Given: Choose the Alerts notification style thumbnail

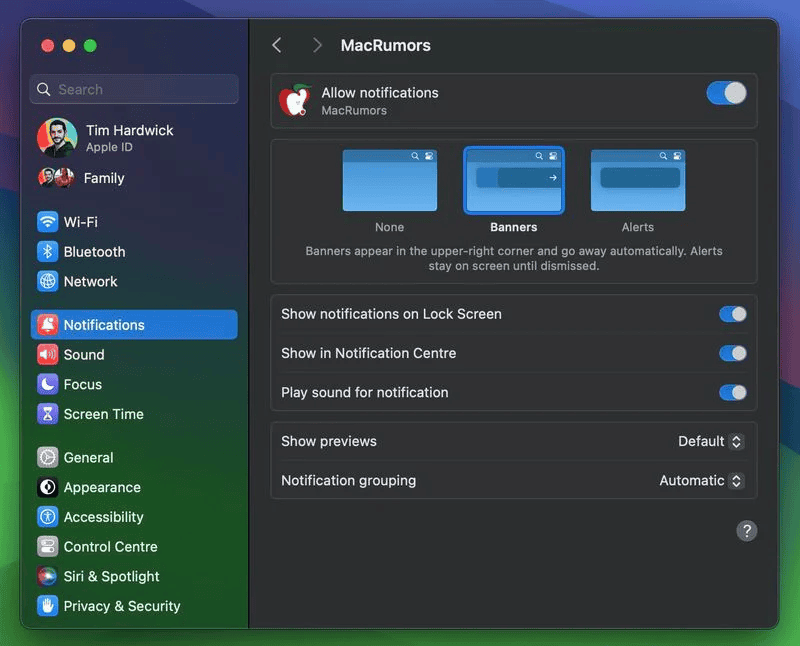Looking at the screenshot, I should click(637, 181).
